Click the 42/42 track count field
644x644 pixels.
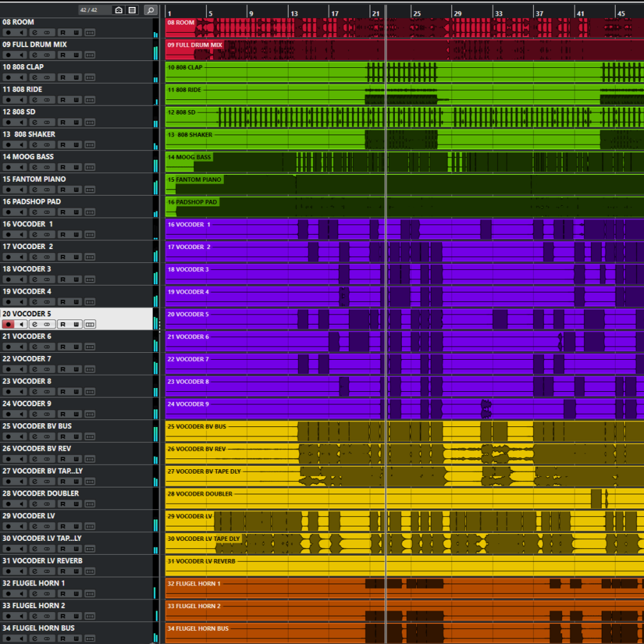[x=88, y=10]
